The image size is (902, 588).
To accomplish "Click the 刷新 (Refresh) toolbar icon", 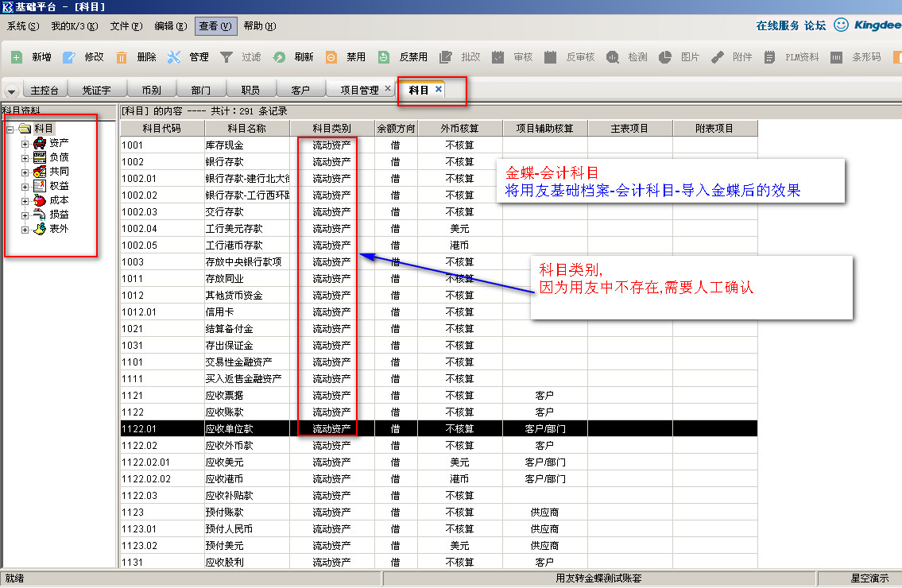I will click(279, 57).
